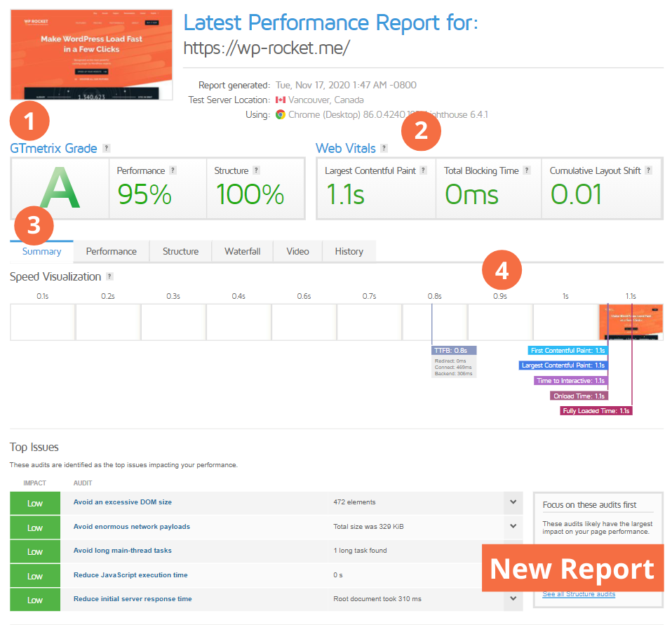
Task: Click the Canada flag icon
Action: [x=281, y=100]
